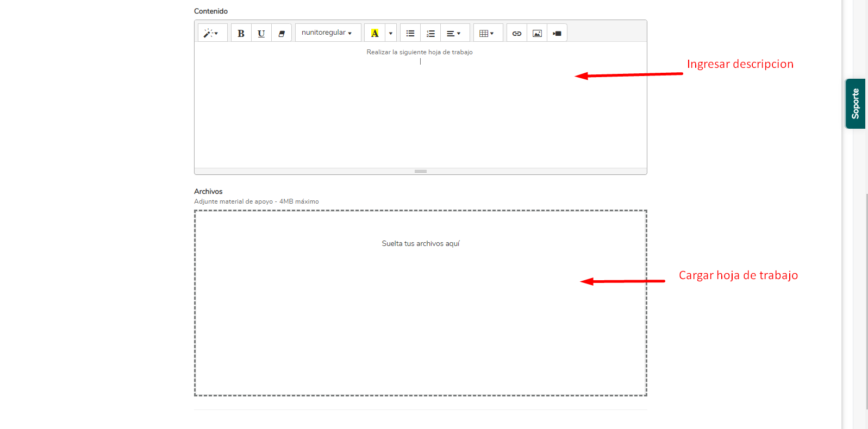Open the magic wand style menu
The height and width of the screenshot is (429, 868).
click(212, 33)
